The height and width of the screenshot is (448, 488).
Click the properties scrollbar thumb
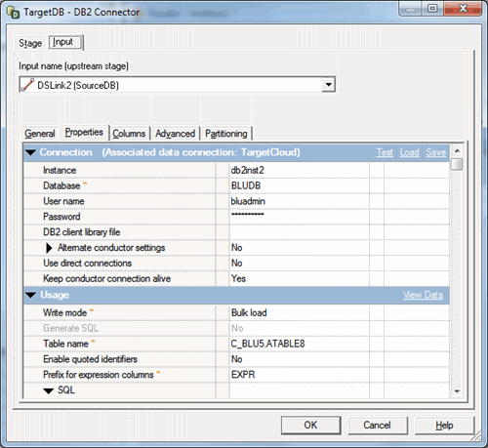click(457, 164)
